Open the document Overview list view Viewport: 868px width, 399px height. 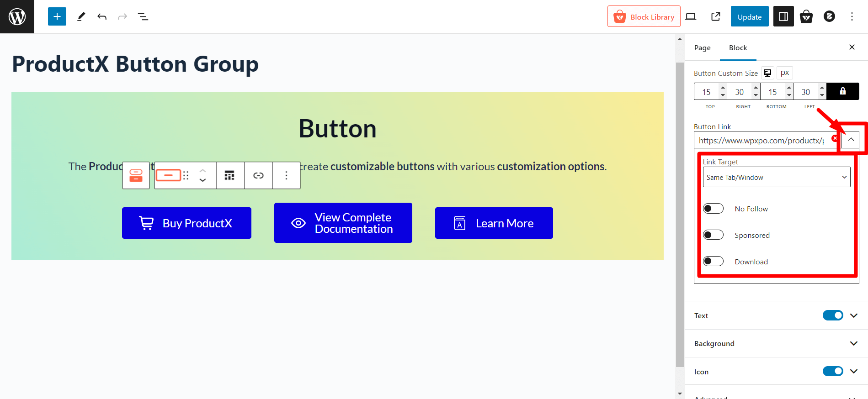143,16
